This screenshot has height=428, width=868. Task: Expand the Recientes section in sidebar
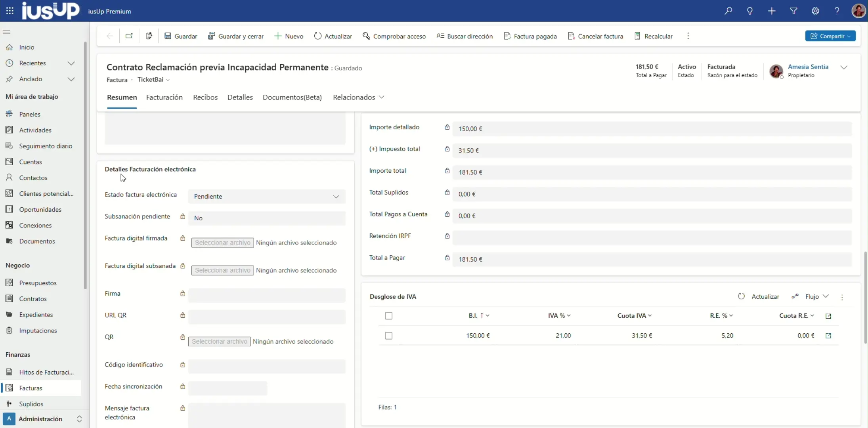(x=71, y=63)
